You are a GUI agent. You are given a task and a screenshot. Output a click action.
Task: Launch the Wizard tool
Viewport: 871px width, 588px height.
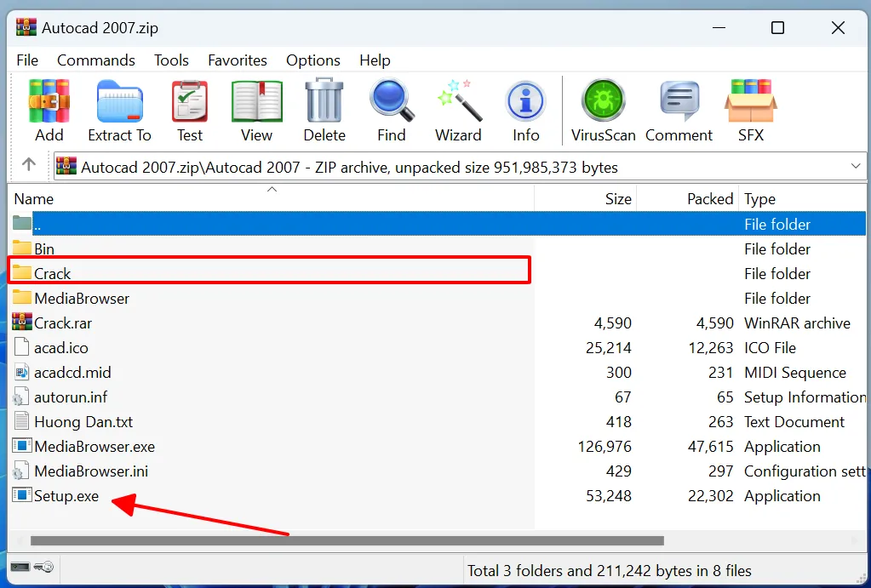point(458,109)
